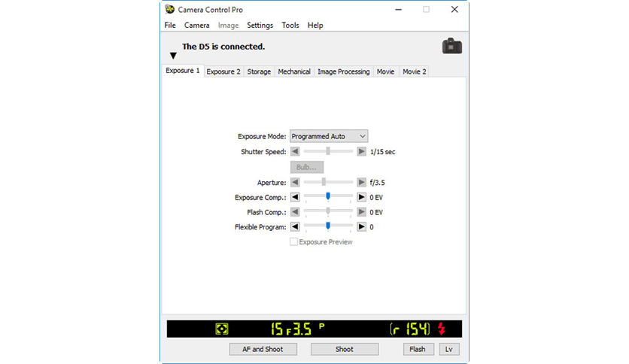This screenshot has height=364, width=629.
Task: Open the Tools menu
Action: (290, 26)
